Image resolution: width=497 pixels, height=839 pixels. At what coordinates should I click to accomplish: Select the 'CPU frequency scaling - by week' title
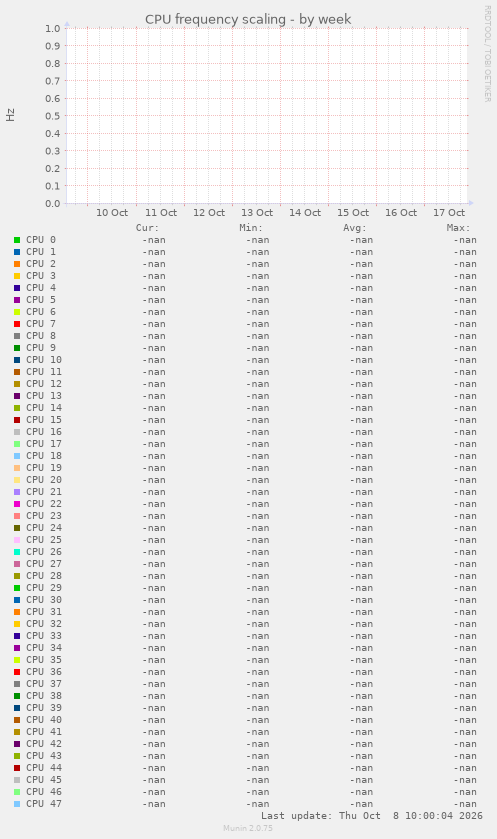tap(248, 19)
